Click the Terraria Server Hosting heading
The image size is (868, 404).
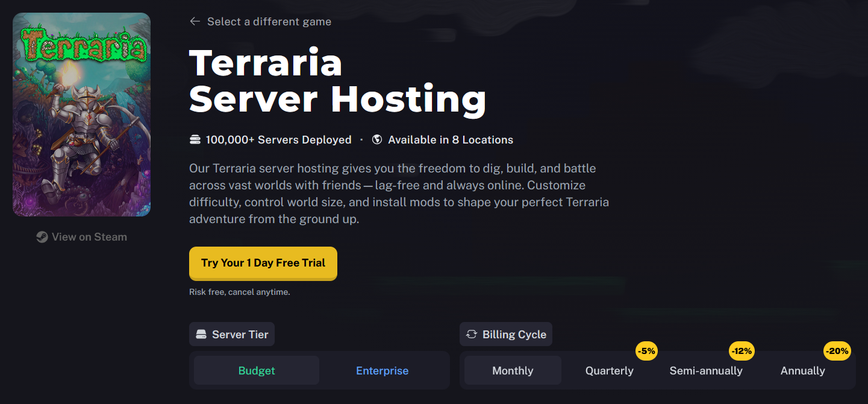coord(337,81)
